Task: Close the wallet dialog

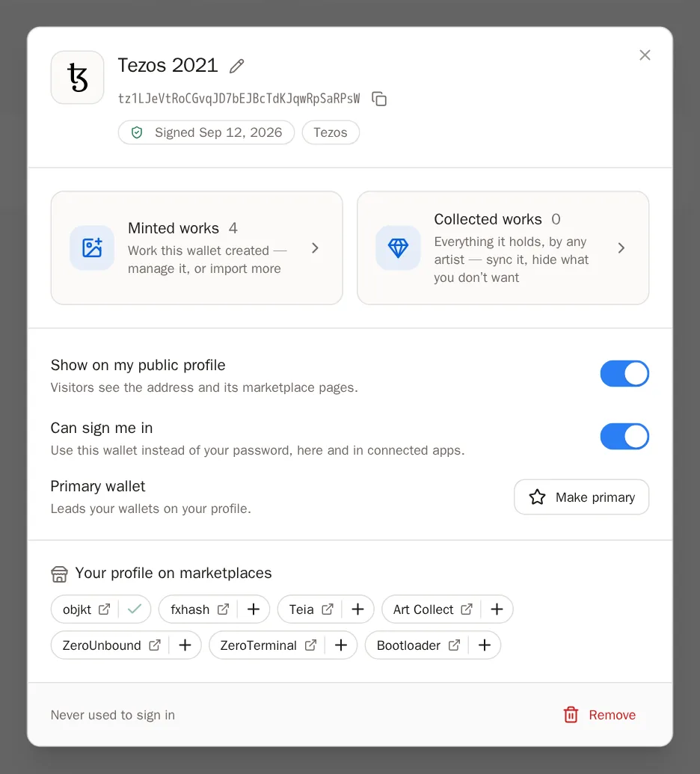Action: 645,55
